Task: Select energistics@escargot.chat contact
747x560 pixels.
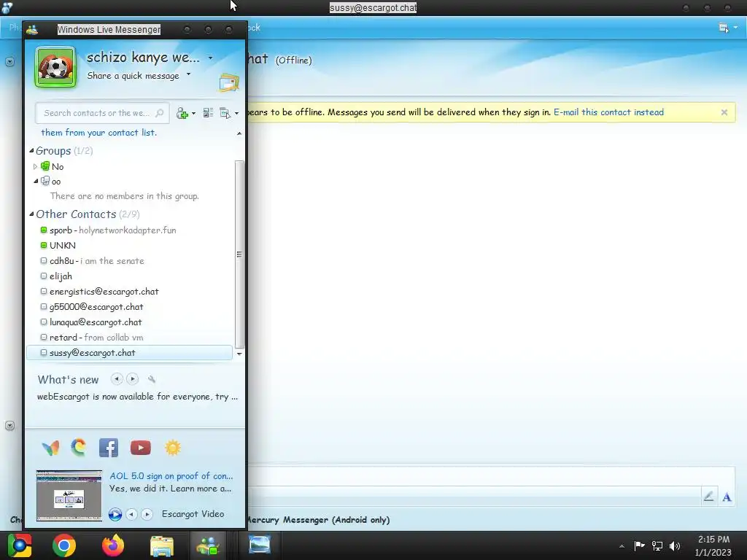Action: pos(130,292)
